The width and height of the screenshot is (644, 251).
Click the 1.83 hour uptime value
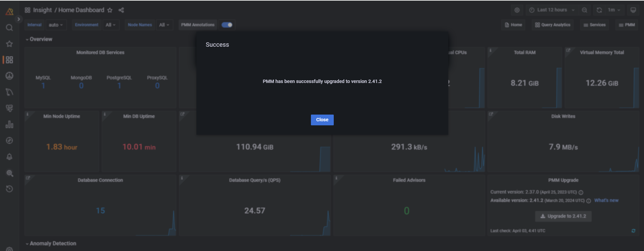click(62, 147)
